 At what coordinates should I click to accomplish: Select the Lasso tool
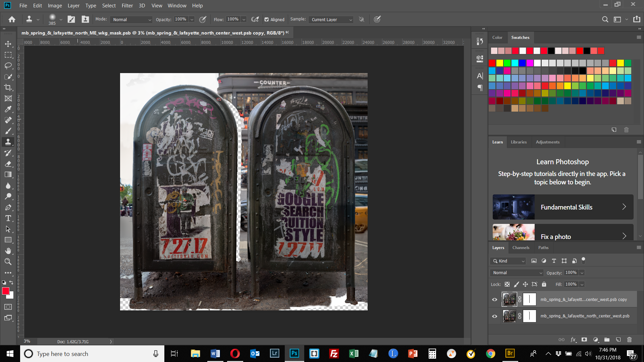(8, 66)
